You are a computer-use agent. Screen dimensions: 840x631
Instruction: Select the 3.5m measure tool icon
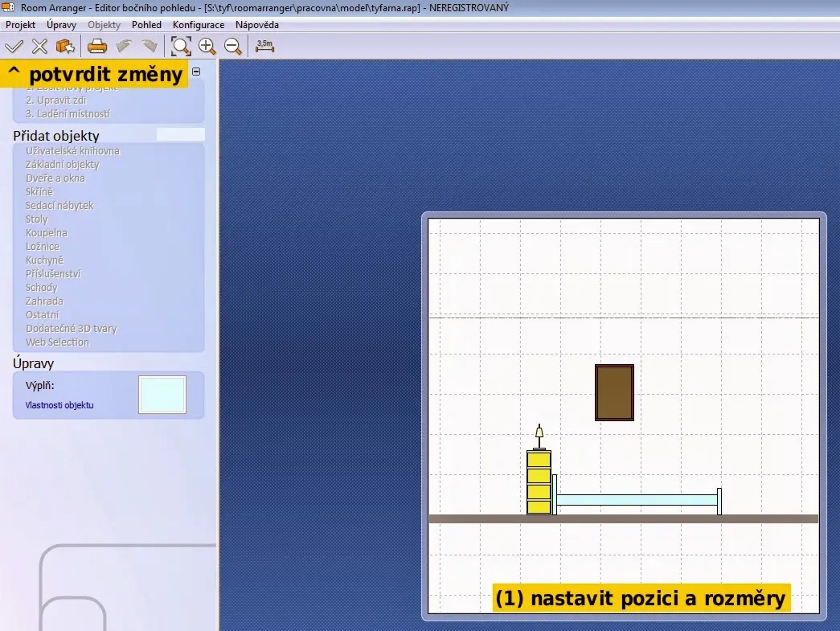264,47
